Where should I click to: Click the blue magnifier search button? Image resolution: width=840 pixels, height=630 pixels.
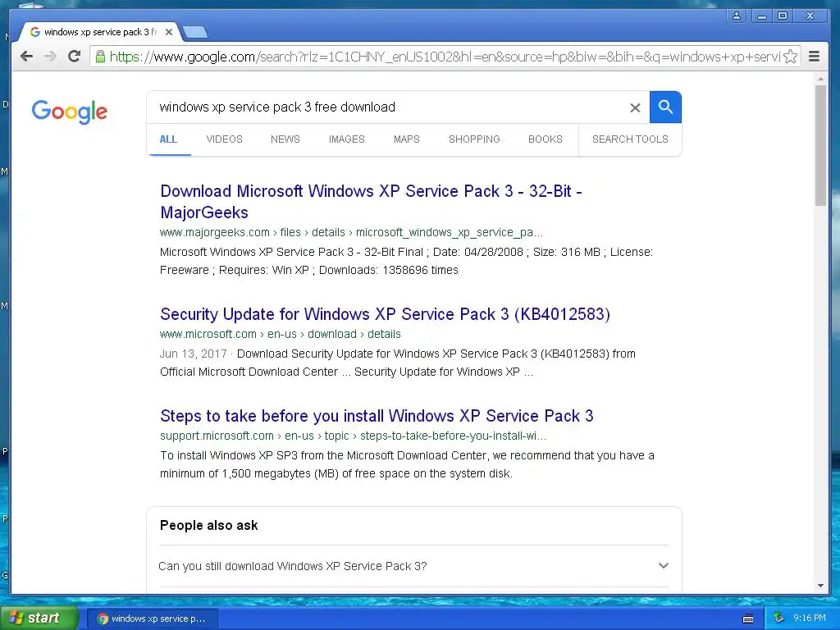(x=665, y=107)
